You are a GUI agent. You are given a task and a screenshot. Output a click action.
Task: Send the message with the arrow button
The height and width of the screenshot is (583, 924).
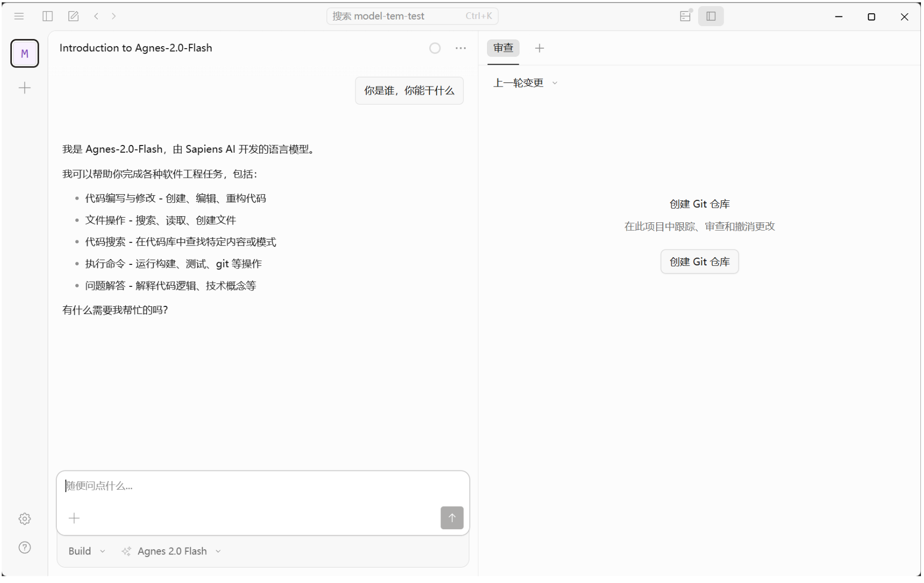(x=452, y=518)
